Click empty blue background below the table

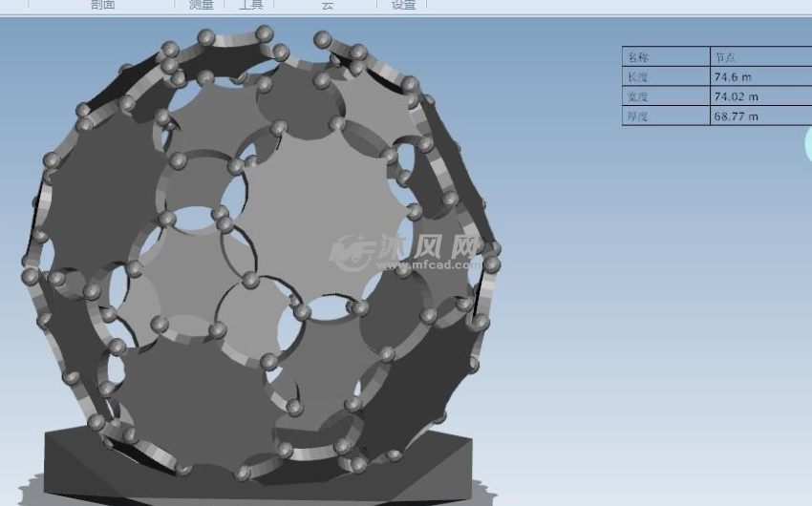click(669, 286)
